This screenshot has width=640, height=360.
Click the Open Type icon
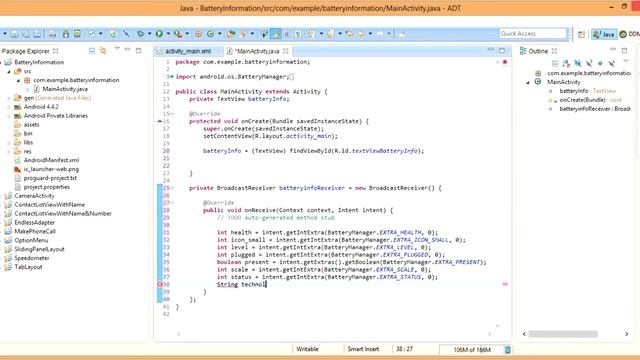pyautogui.click(x=231, y=34)
